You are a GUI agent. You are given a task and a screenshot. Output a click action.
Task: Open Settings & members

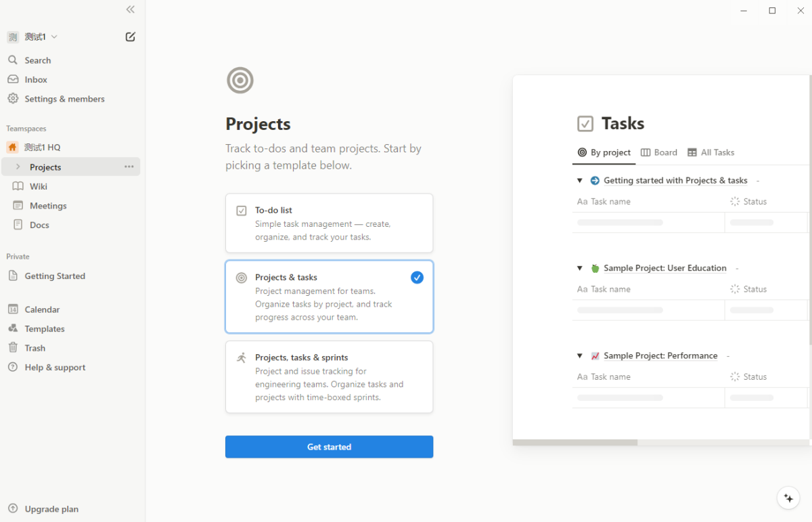64,99
